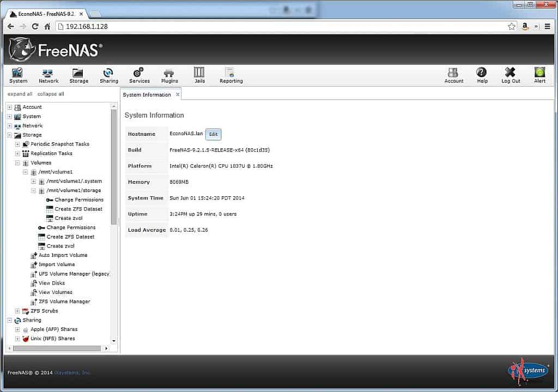Open the Chrome hamburger menu
558x392 pixels.
547,26
